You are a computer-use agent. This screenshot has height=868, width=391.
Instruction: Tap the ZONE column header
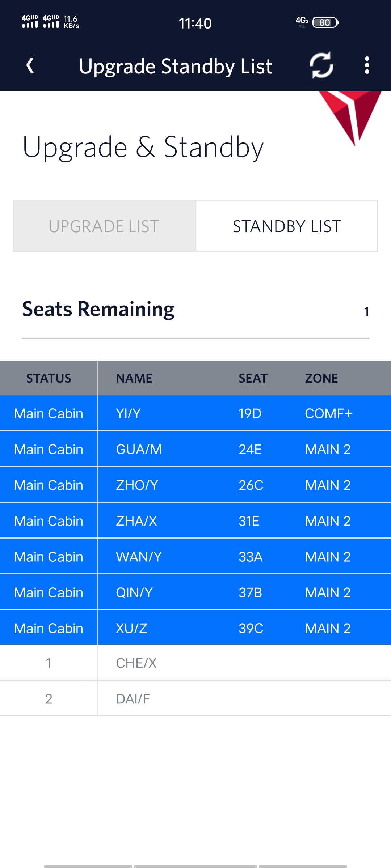pos(321,378)
